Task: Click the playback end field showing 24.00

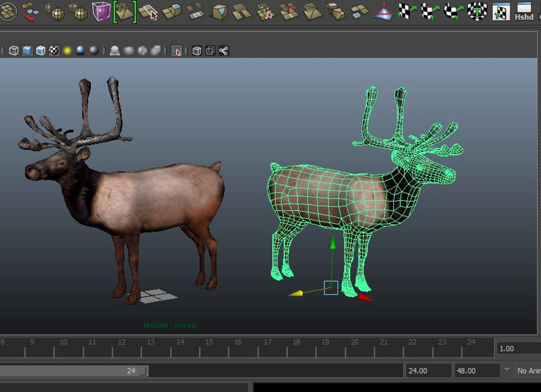Action: 428,371
